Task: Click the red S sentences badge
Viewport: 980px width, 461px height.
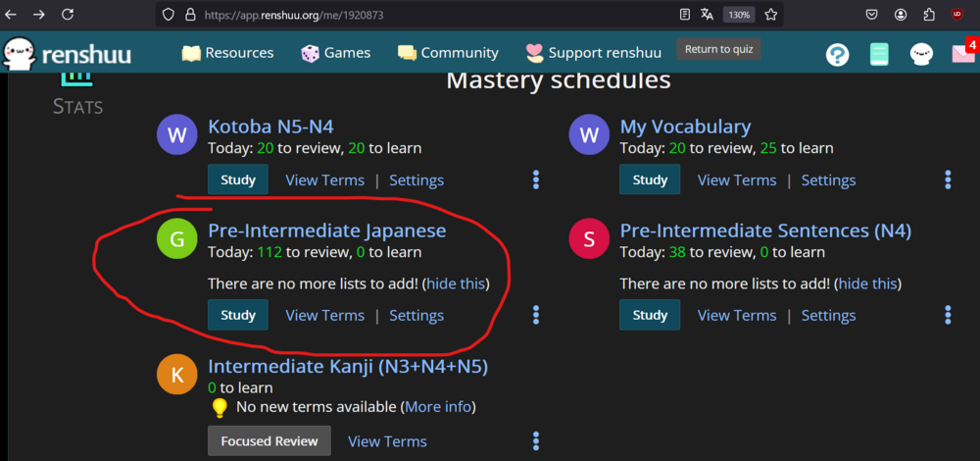Action: click(x=589, y=239)
